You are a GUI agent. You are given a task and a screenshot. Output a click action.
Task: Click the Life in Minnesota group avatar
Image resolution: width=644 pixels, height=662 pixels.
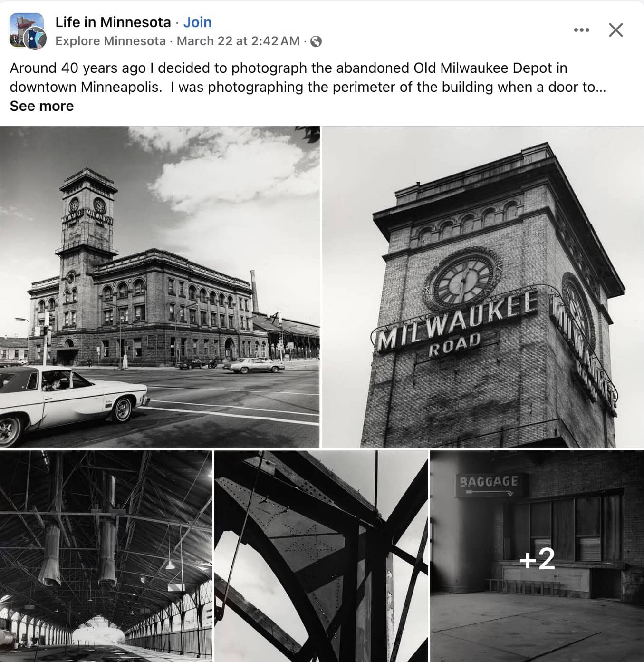click(27, 30)
